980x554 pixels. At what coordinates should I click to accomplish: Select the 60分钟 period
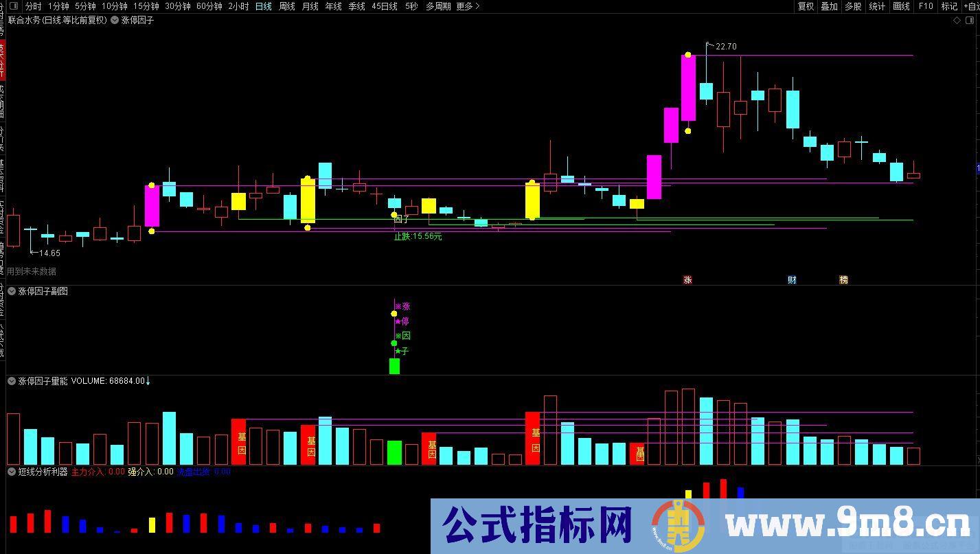coord(209,6)
